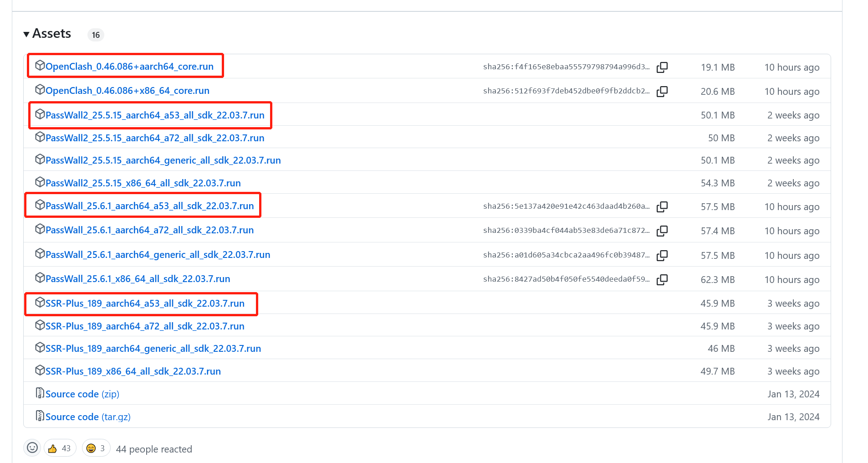Collapse the Assets section triangle
Screen dimensions: 868x463
26,34
